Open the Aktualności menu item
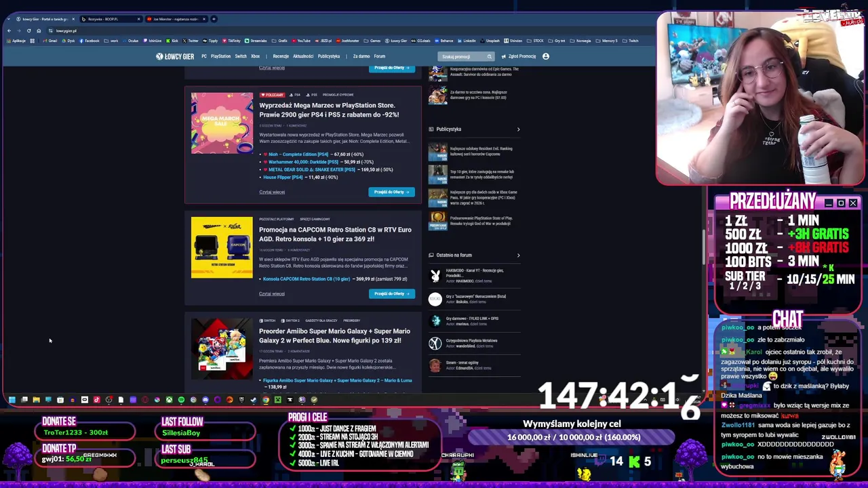 [303, 56]
